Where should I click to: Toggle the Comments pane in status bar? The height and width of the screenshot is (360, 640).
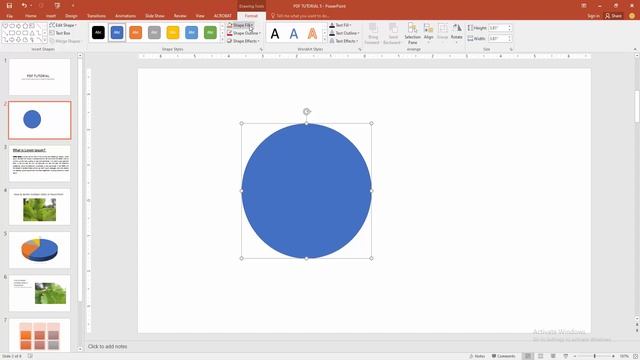[x=504, y=356]
